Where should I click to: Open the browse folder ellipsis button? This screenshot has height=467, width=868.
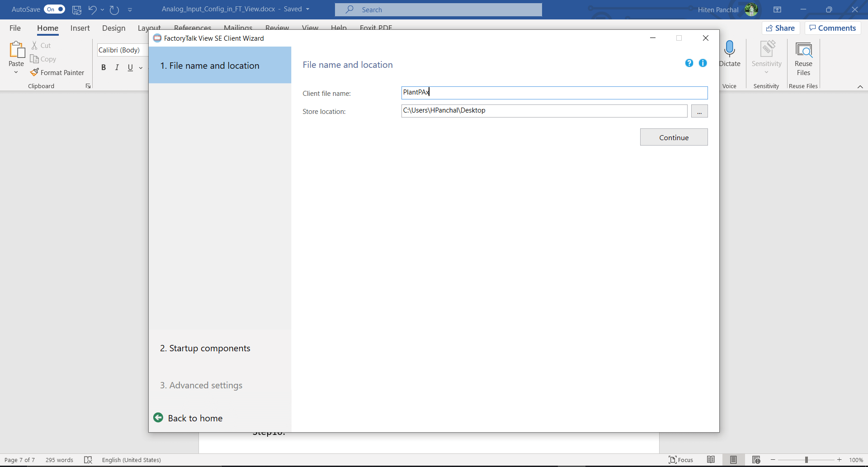coord(699,111)
